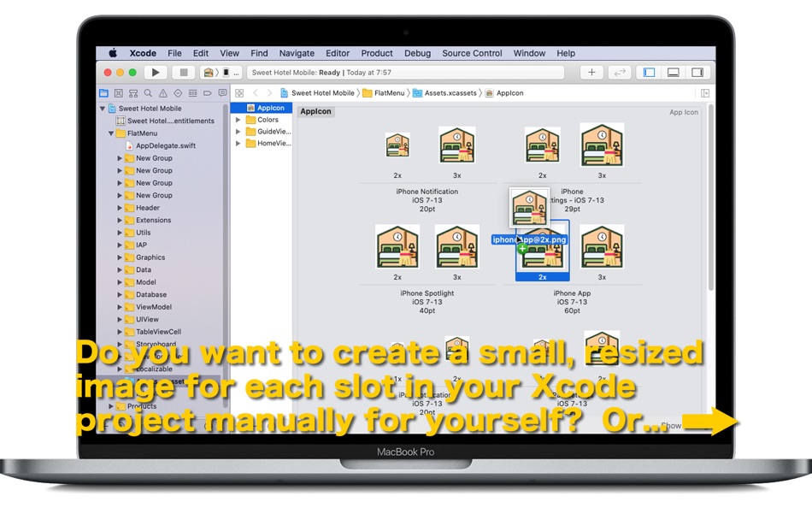
Task: Open the Editor menu
Action: click(338, 53)
